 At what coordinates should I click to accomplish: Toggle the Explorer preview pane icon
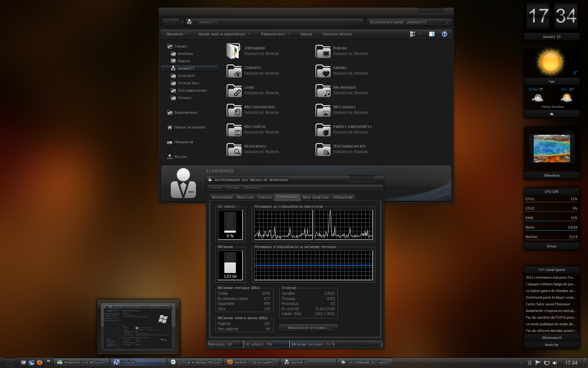[x=432, y=34]
